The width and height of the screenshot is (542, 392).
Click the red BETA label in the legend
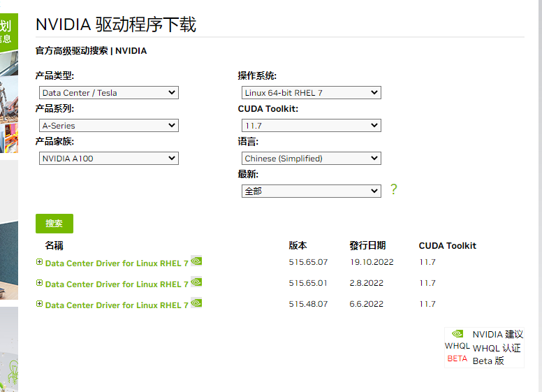click(x=457, y=358)
